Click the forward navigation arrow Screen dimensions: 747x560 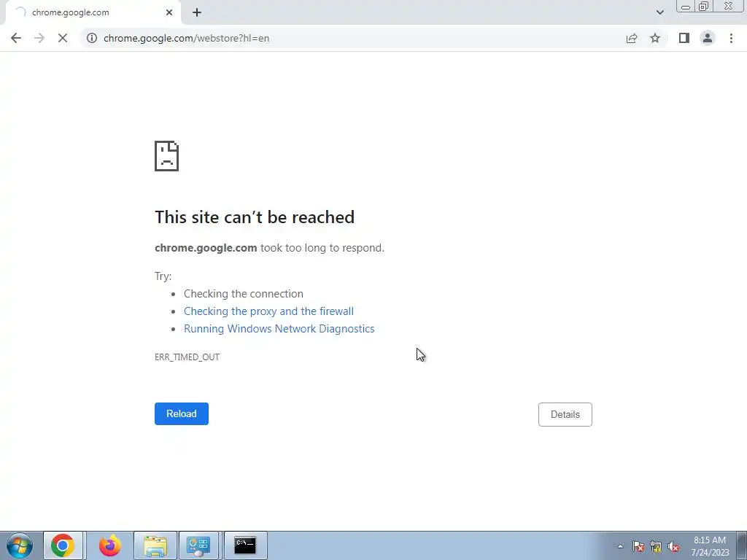pos(39,38)
